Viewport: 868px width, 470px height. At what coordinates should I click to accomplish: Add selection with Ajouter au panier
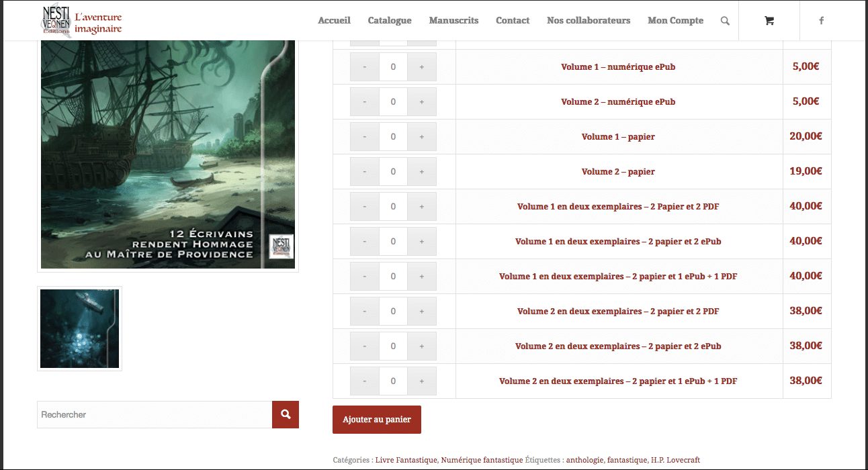pyautogui.click(x=377, y=420)
